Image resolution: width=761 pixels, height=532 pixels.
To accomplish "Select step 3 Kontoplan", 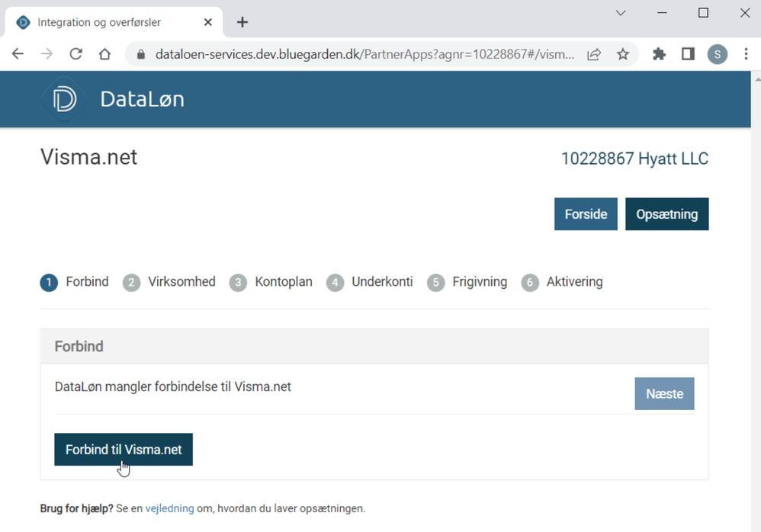I will pyautogui.click(x=271, y=282).
